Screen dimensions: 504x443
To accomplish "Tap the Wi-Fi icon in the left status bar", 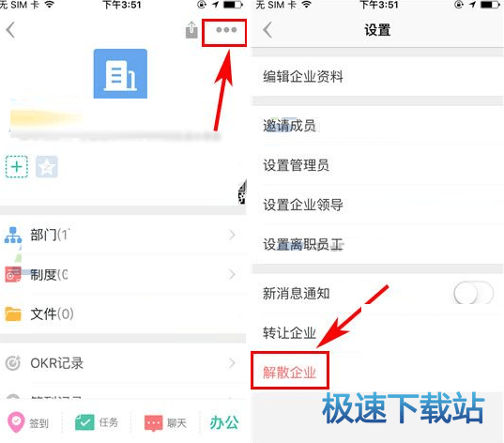I will click(50, 5).
